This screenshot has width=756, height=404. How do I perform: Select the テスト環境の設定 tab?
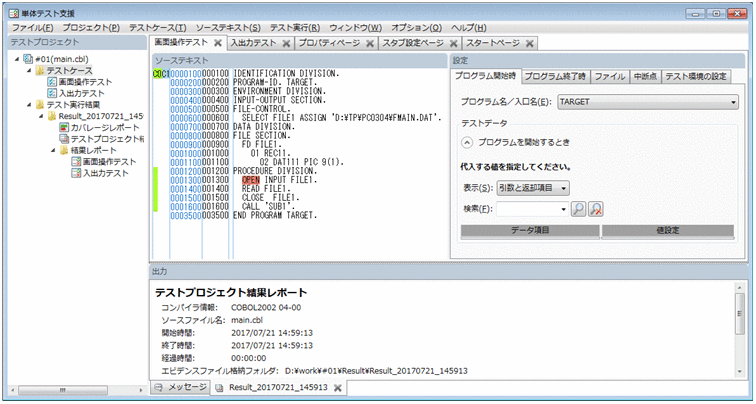(696, 76)
